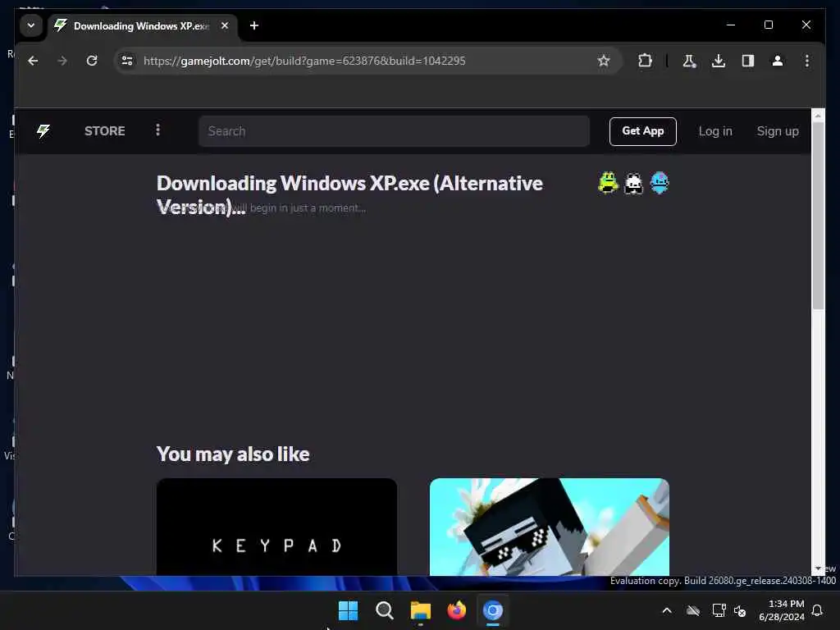840x630 pixels.
Task: Open the KEYPAD game thumbnail
Action: click(277, 527)
